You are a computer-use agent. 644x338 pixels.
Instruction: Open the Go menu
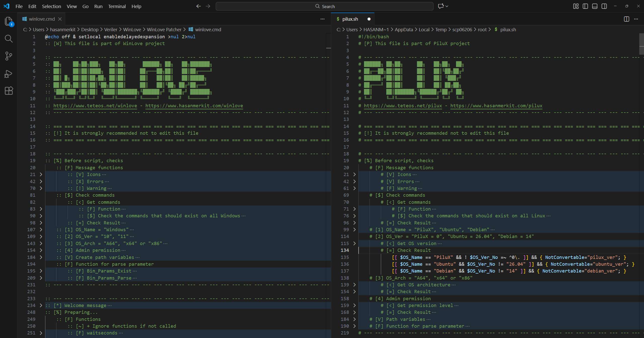[86, 6]
